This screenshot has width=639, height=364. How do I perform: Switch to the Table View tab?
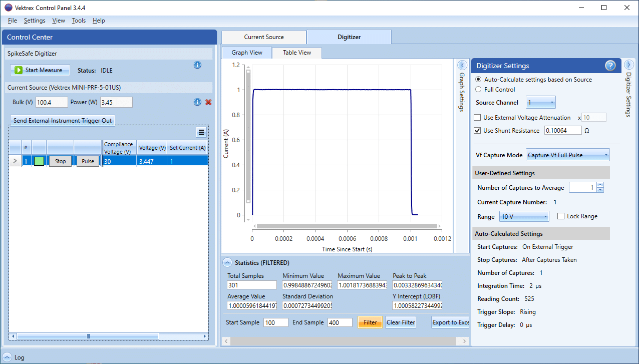click(296, 52)
